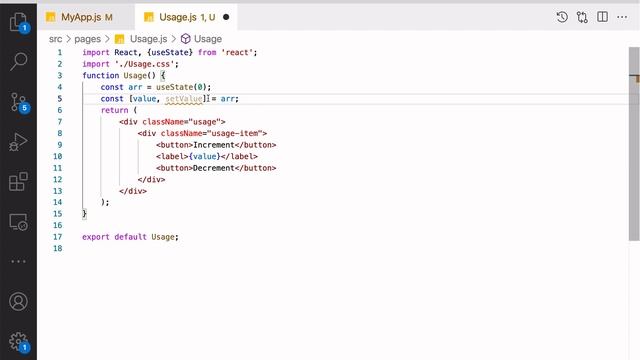Open the Manage gear menu
The image size is (640, 360).
click(x=19, y=342)
